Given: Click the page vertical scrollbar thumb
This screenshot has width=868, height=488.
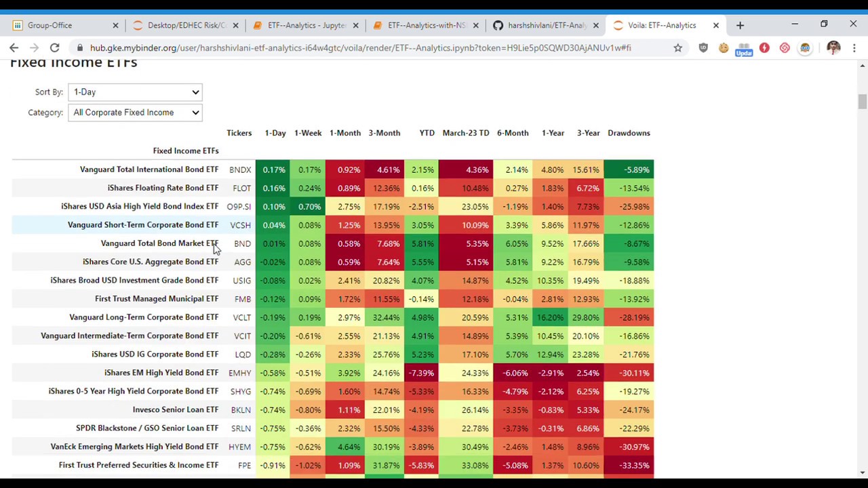Looking at the screenshot, I should click(x=862, y=102).
